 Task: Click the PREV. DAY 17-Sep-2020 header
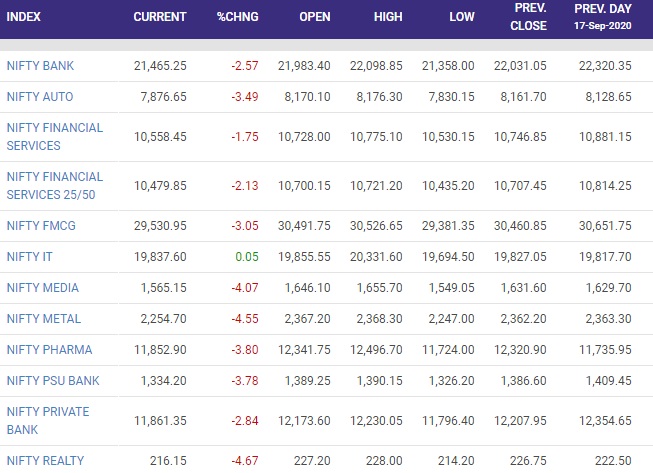pyautogui.click(x=603, y=17)
